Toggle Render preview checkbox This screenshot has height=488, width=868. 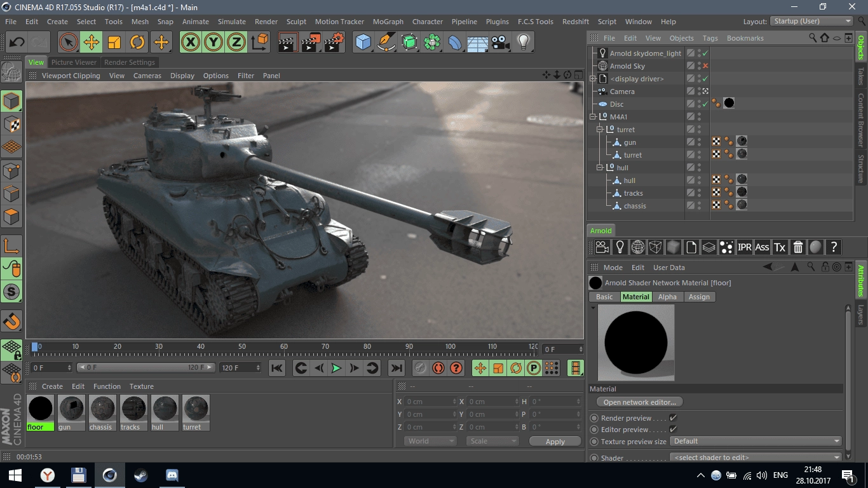pos(673,418)
